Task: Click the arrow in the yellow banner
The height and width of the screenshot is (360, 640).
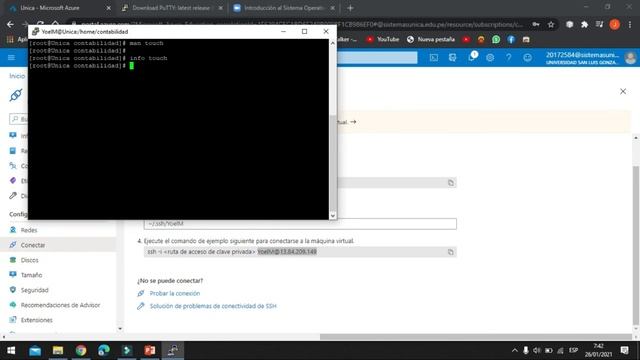Action: (353, 122)
